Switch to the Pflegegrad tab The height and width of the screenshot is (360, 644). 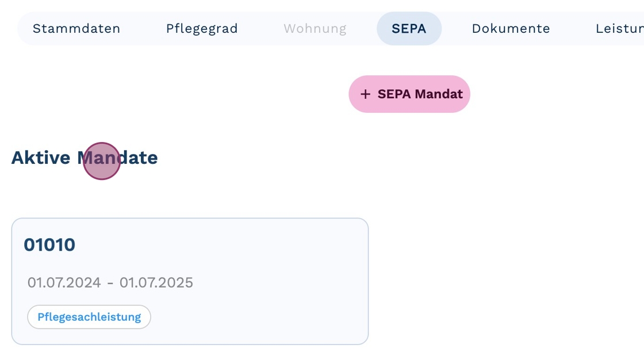(202, 28)
